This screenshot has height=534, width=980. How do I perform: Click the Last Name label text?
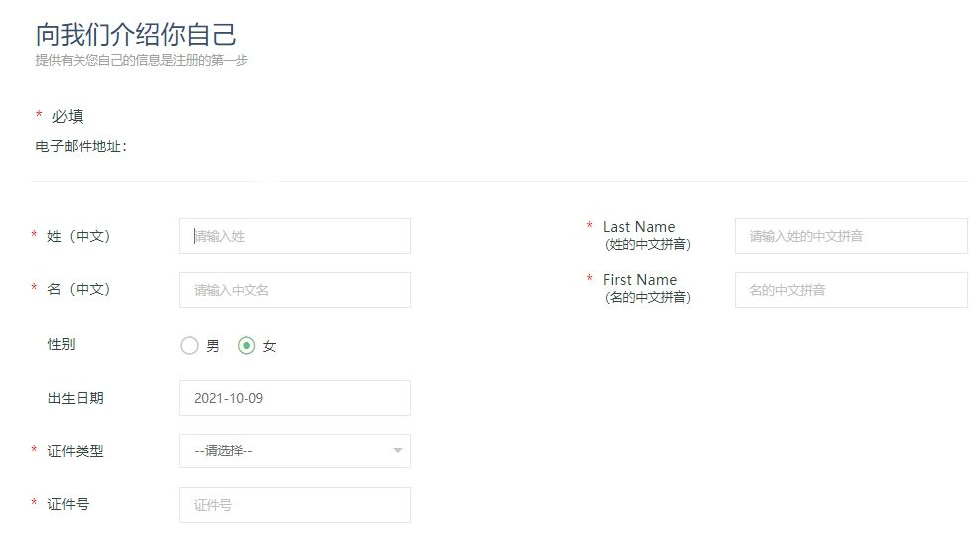[x=638, y=227]
